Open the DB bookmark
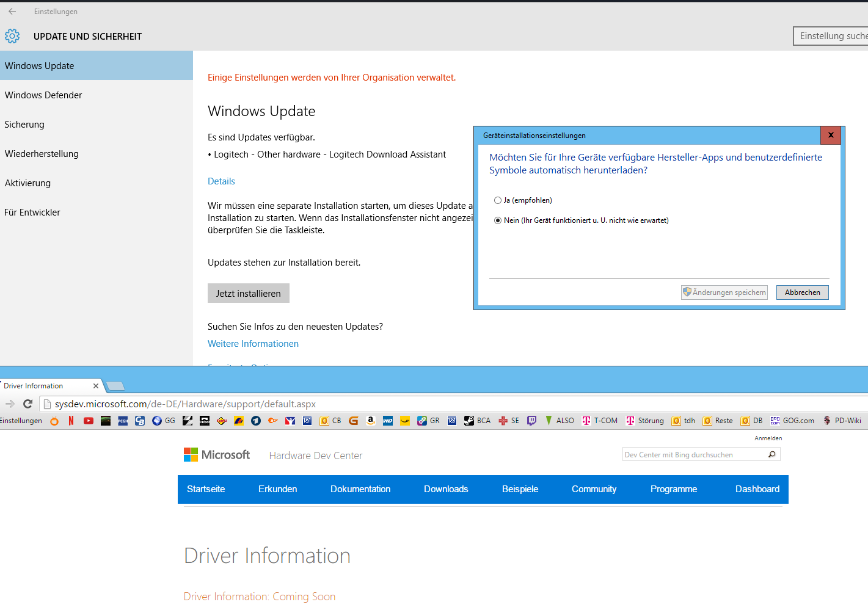The image size is (868, 610). 751,421
